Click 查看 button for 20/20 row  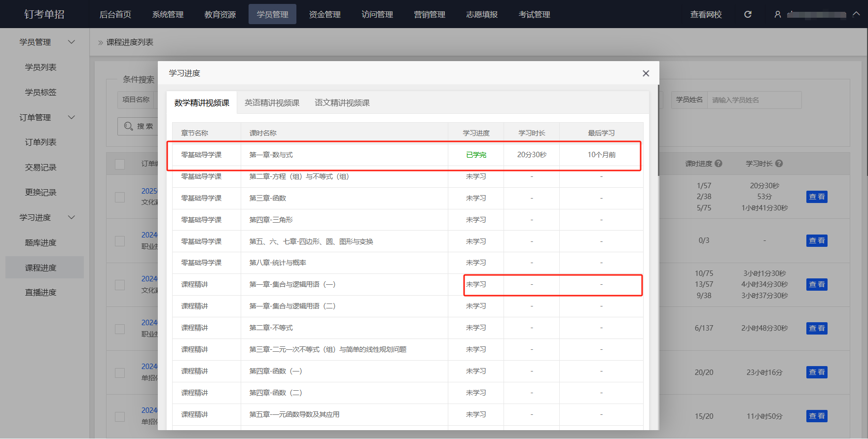click(817, 372)
